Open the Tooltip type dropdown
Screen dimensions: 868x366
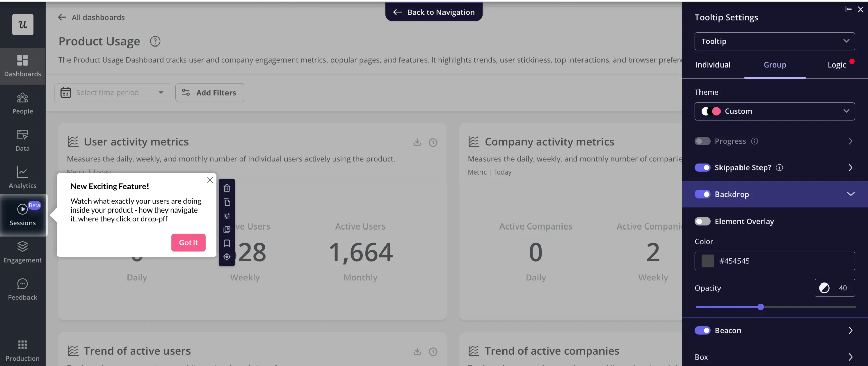pyautogui.click(x=774, y=41)
